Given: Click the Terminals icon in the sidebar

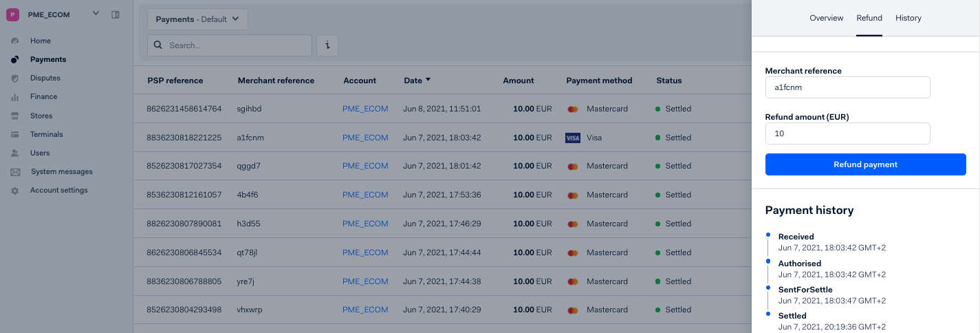Looking at the screenshot, I should [x=15, y=135].
